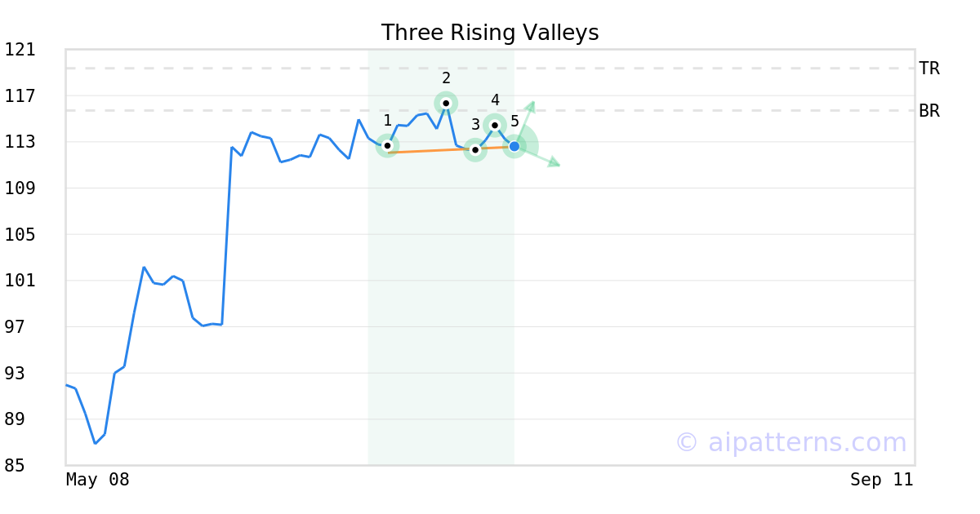Click pattern point marker 2 peak
This screenshot has width=980, height=514.
click(446, 103)
